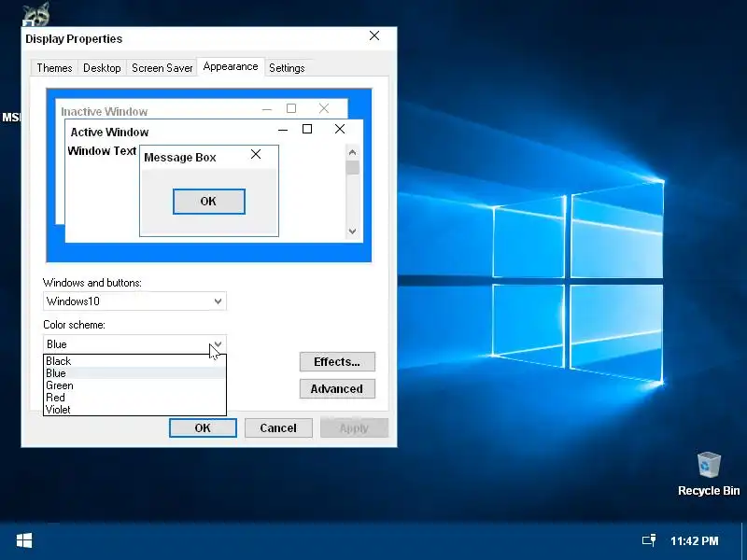Open the Recycle Bin desktop icon

[x=709, y=473]
